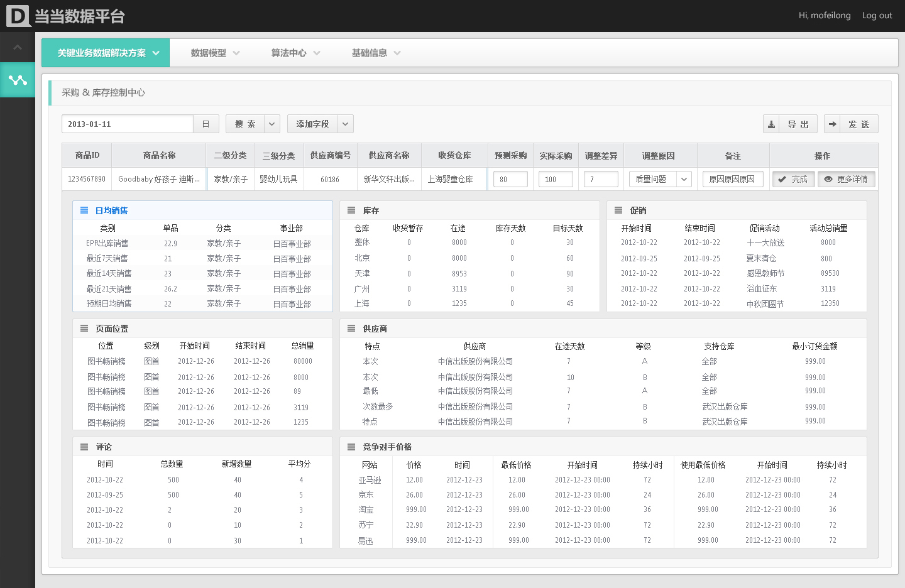Click the 预测采购 field showing 80

510,179
